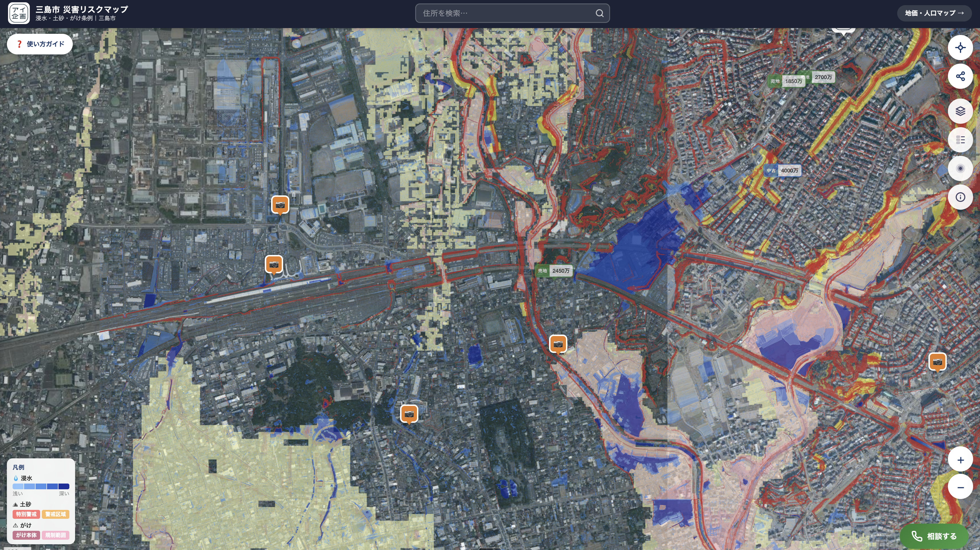
Task: Open the 売地 2450万 property label
Action: coord(554,271)
